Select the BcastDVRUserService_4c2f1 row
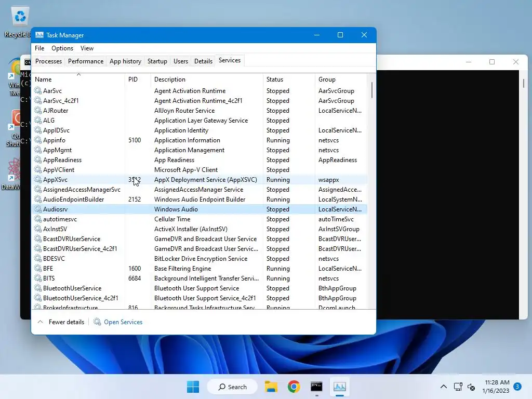This screenshot has height=399, width=532. click(x=199, y=249)
